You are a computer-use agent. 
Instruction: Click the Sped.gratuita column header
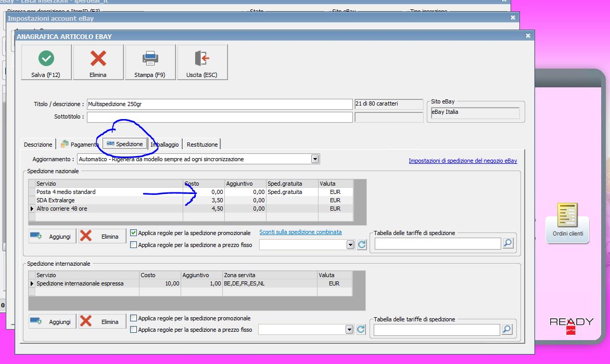[292, 184]
